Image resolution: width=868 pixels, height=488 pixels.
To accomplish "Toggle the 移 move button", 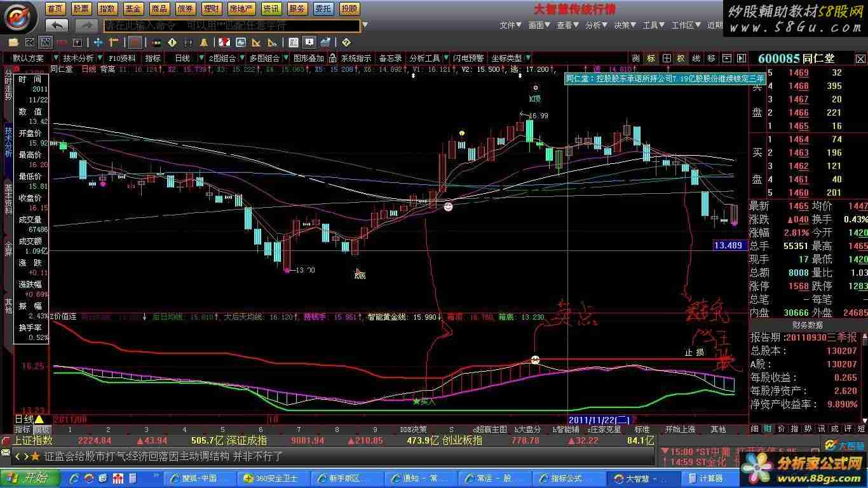I will click(711, 58).
